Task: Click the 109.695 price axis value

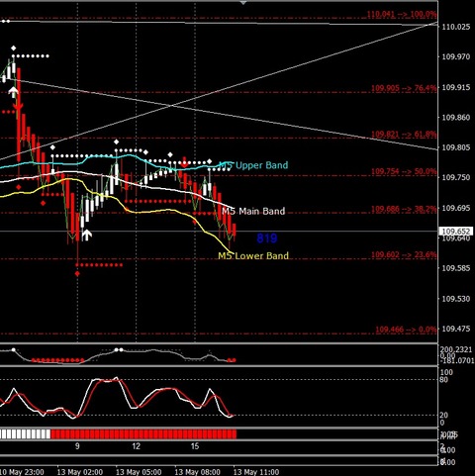Action: 456,208
